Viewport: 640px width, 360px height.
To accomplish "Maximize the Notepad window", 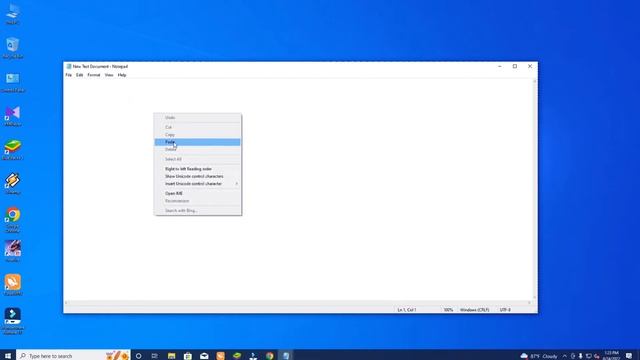I will click(515, 66).
